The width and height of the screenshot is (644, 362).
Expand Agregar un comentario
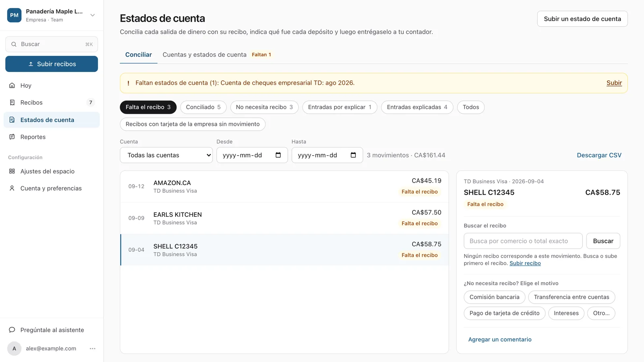[x=500, y=339]
